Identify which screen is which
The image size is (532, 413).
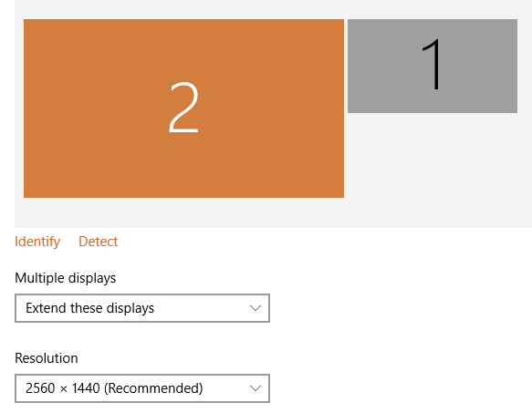pos(37,242)
